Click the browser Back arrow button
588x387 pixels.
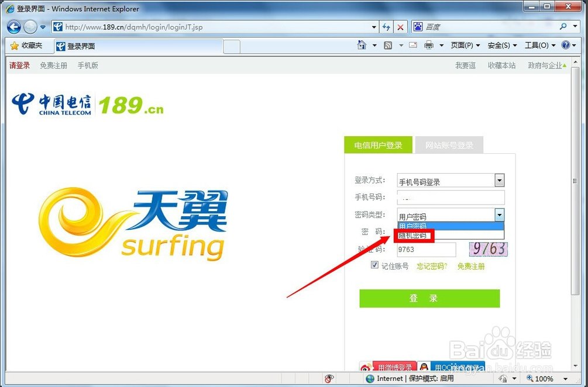(x=14, y=27)
